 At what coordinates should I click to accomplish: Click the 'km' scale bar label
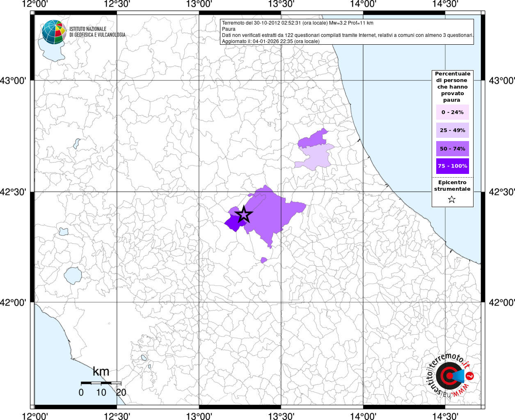coord(101,372)
